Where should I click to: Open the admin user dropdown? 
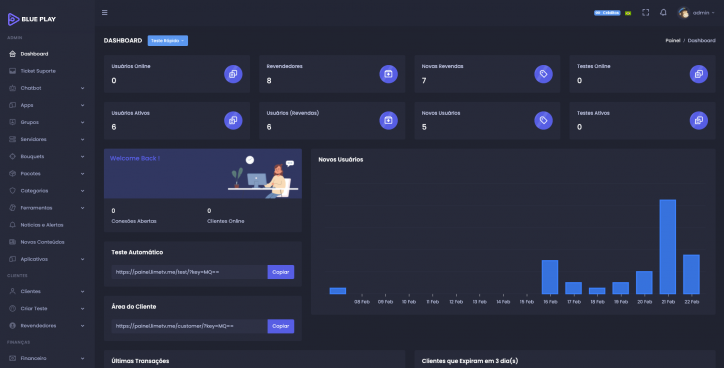click(696, 12)
